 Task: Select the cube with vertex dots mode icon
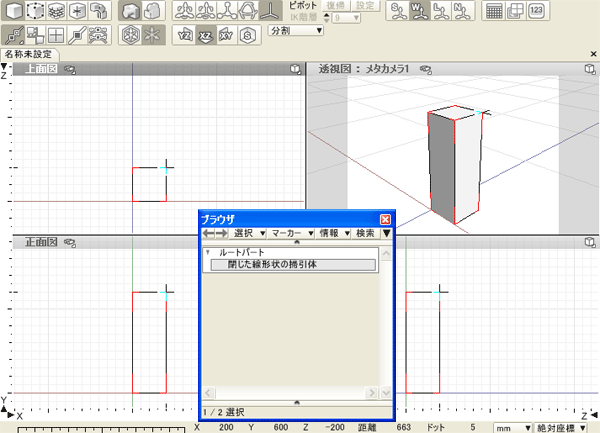[x=35, y=10]
